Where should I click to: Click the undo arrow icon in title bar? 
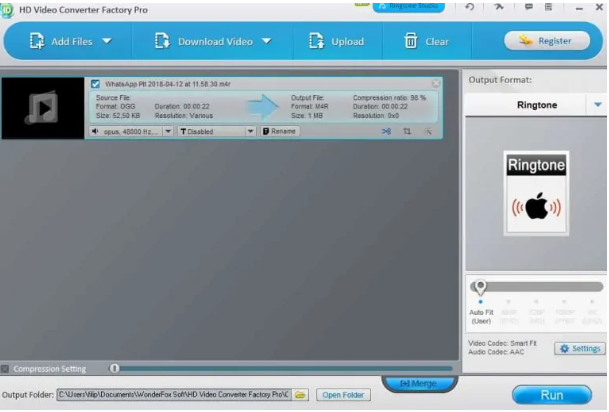pyautogui.click(x=470, y=7)
